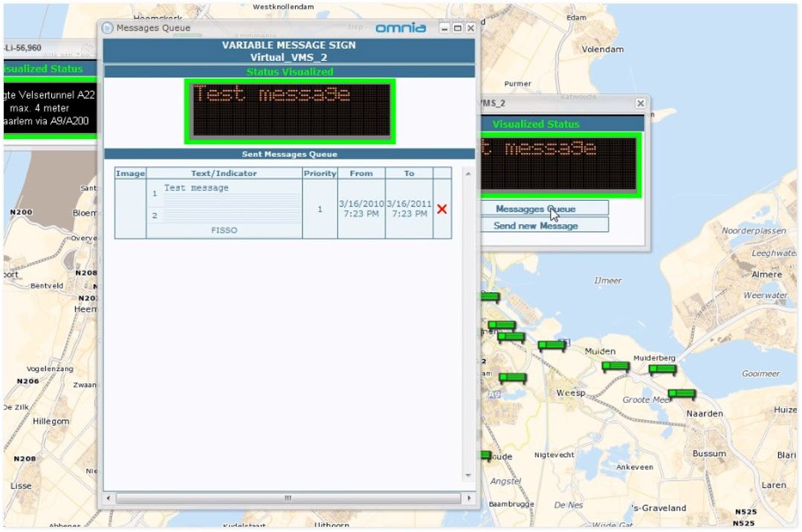Select the VMS sign icon beside A1 shield

click(x=552, y=346)
